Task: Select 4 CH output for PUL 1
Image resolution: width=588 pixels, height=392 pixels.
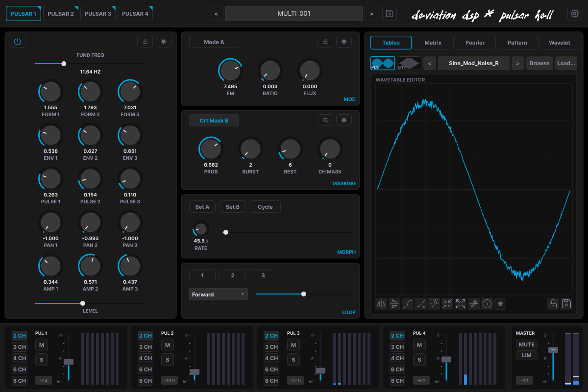Action: (x=20, y=358)
